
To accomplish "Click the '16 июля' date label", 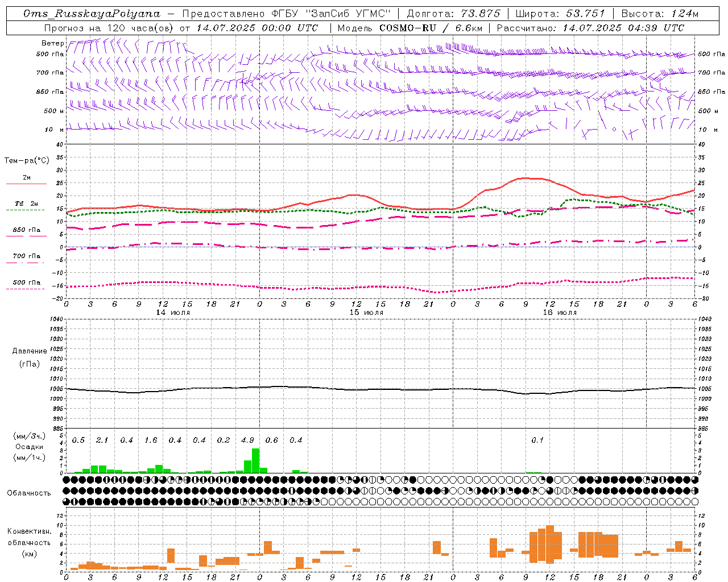I will pyautogui.click(x=560, y=313).
